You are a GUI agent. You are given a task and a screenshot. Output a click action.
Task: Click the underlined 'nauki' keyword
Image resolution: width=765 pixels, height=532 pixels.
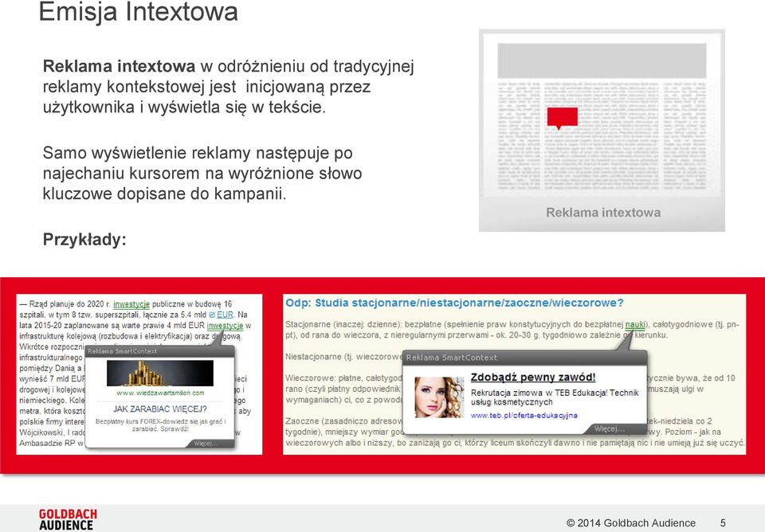click(635, 325)
